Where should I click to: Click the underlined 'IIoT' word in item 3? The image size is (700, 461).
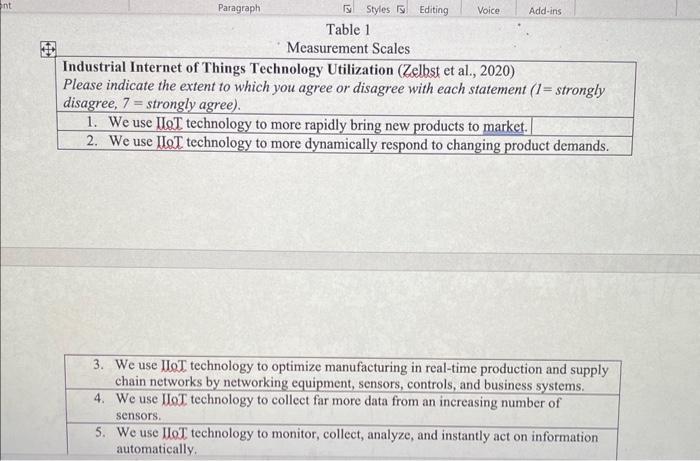point(174,365)
